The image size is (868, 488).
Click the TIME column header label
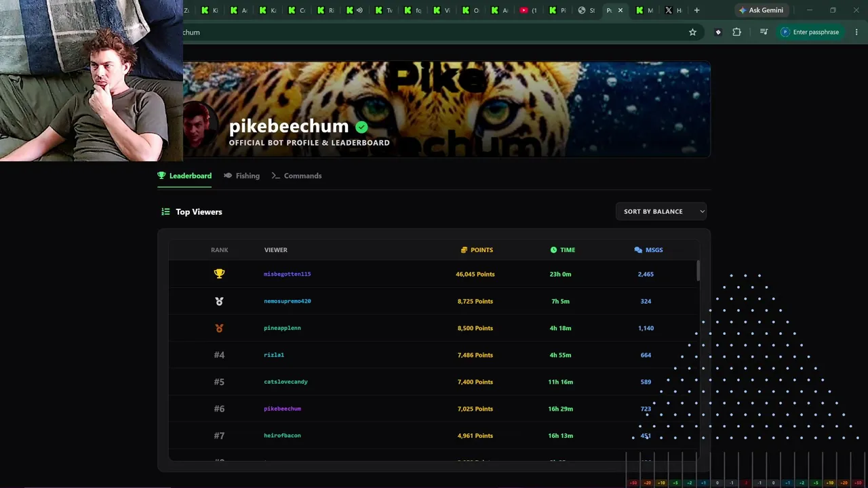[x=568, y=250]
